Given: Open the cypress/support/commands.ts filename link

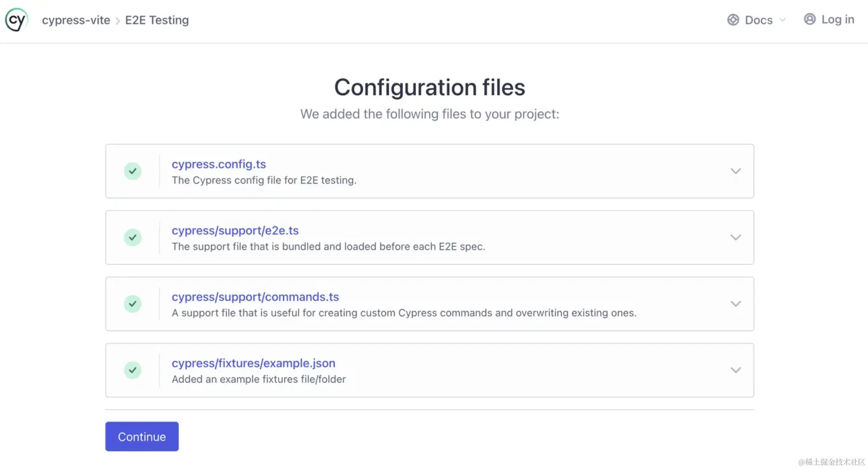Looking at the screenshot, I should (255, 297).
